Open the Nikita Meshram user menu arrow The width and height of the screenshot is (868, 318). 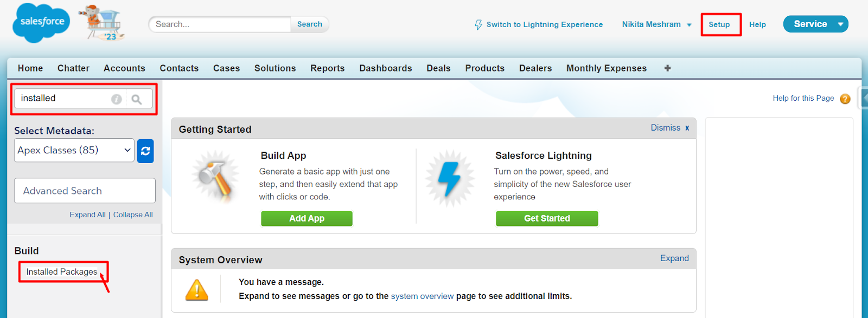pos(689,25)
